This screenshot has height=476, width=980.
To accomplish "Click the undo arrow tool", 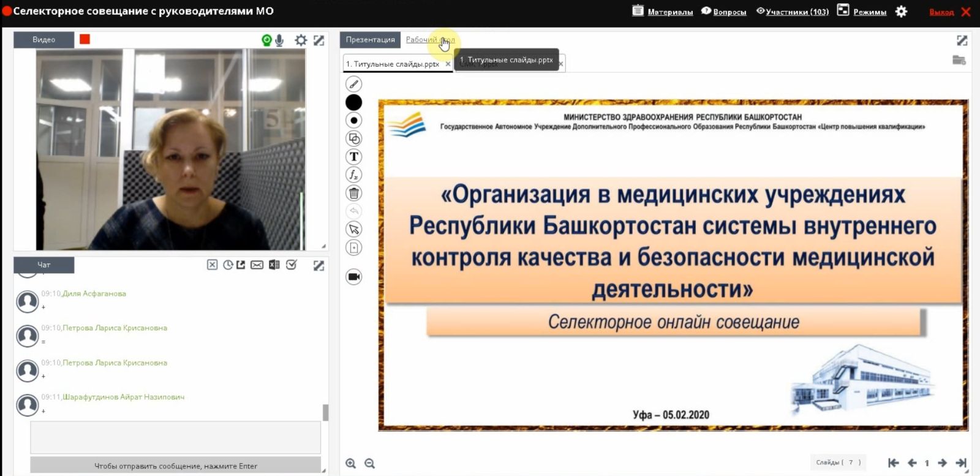I will 353,211.
